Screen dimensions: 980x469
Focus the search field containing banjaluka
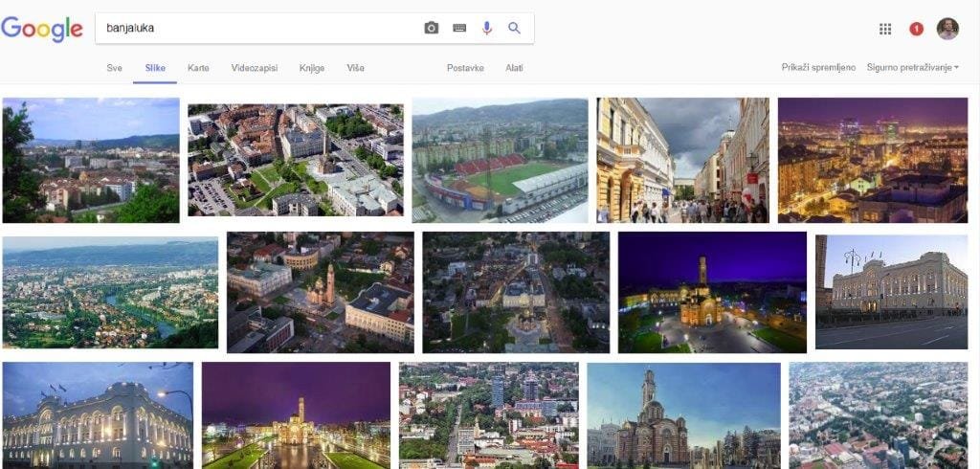pyautogui.click(x=258, y=29)
